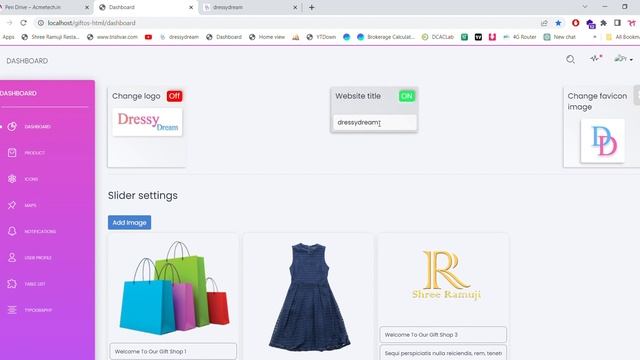640x360 pixels.
Task: Click the Add Image button
Action: click(129, 222)
